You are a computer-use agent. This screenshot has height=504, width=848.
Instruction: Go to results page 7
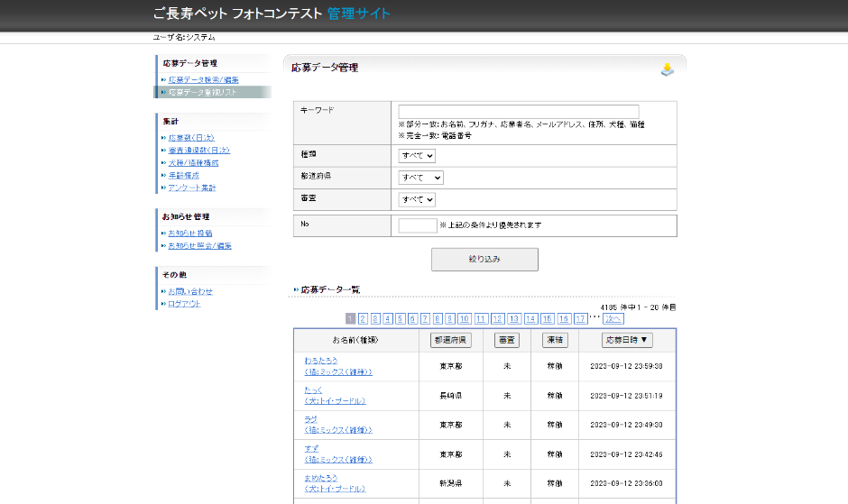(x=425, y=318)
